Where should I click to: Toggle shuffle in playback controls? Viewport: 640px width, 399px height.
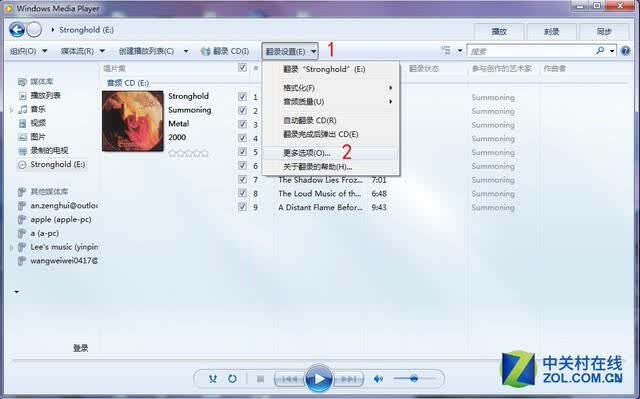tap(213, 379)
